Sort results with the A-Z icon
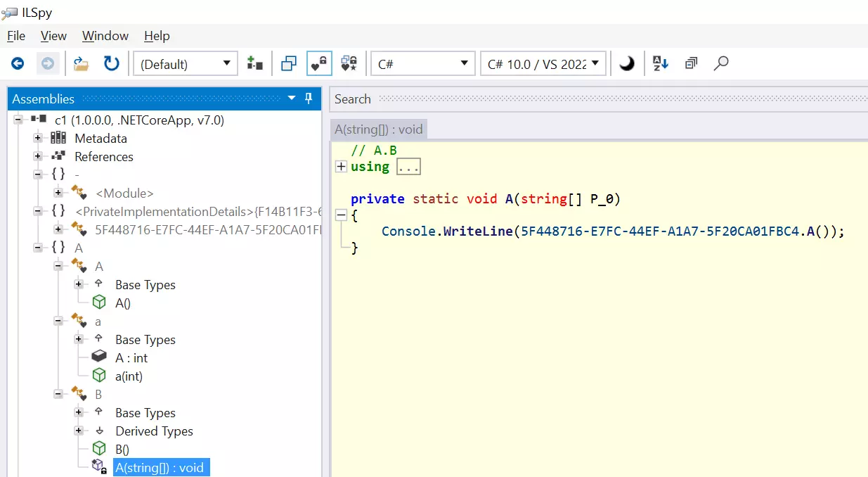 (661, 64)
